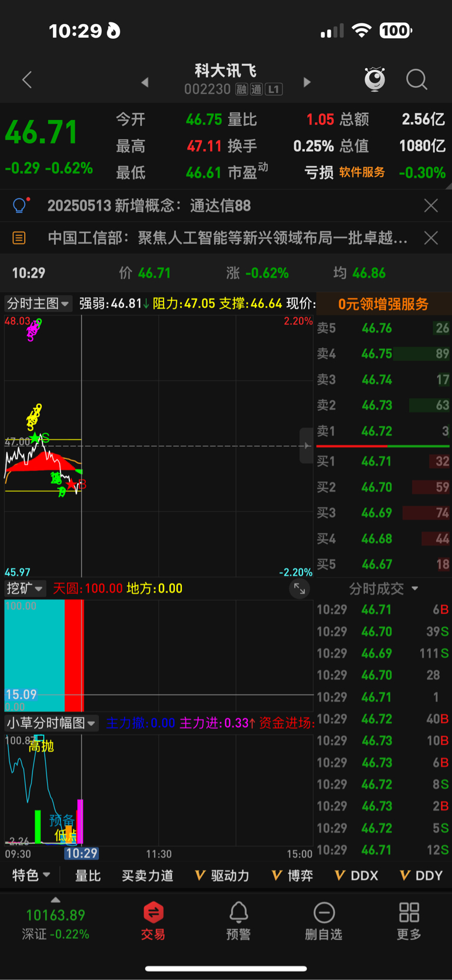452x980 pixels.
Task: Select the 买1 order row at 46.71
Action: pyautogui.click(x=383, y=461)
